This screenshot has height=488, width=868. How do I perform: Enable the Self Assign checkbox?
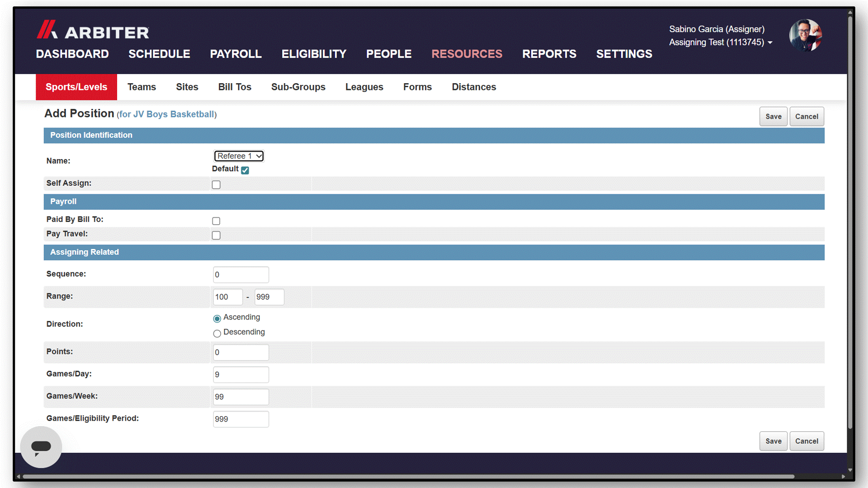click(216, 184)
